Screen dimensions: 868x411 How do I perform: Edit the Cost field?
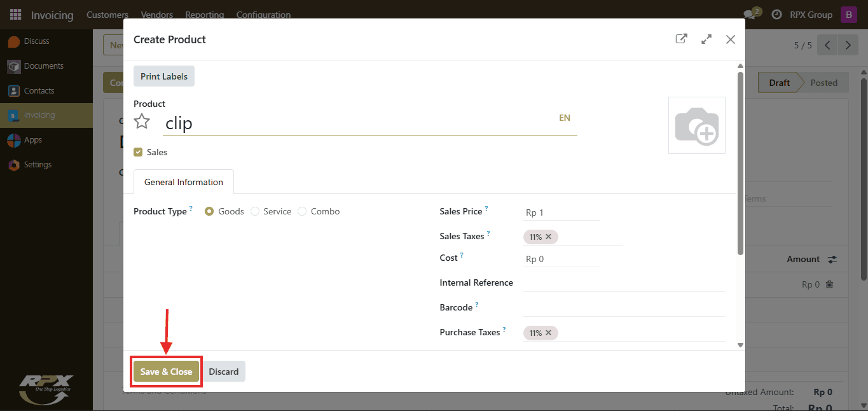(x=561, y=259)
